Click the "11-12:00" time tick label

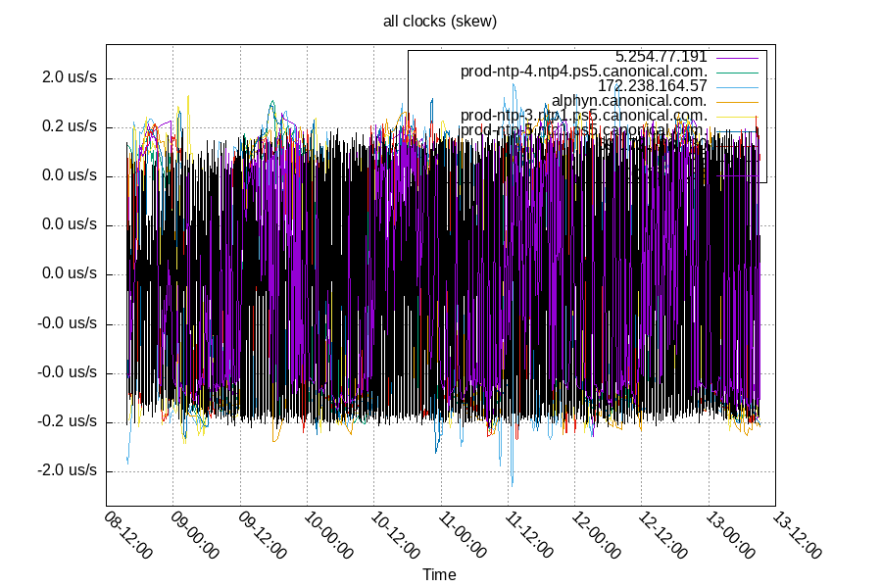(x=530, y=535)
